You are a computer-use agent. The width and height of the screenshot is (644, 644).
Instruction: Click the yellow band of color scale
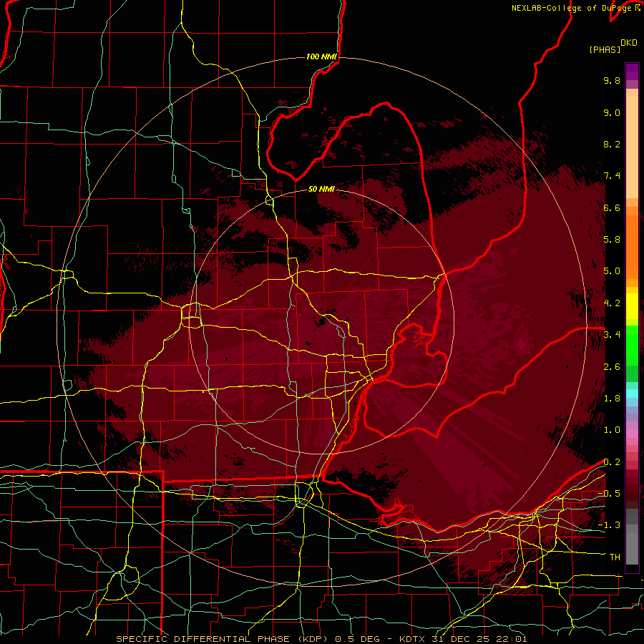click(x=632, y=306)
